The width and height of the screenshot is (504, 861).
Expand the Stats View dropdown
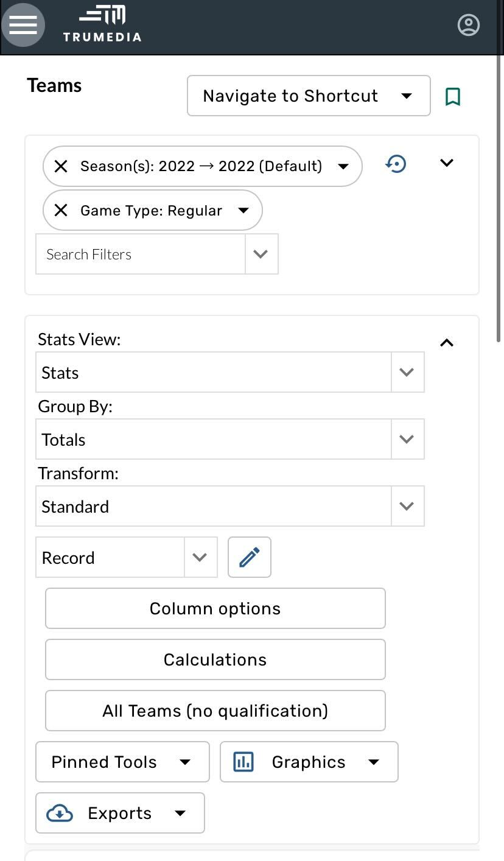[x=229, y=372]
